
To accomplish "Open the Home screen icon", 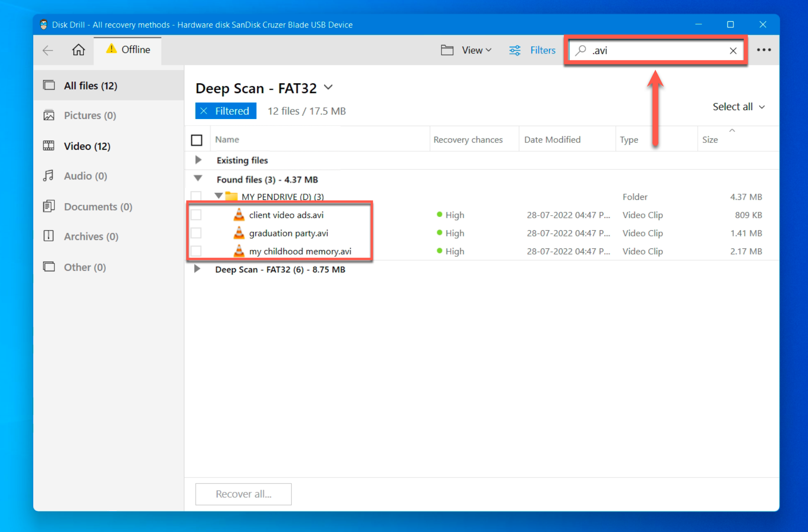I will pyautogui.click(x=79, y=50).
